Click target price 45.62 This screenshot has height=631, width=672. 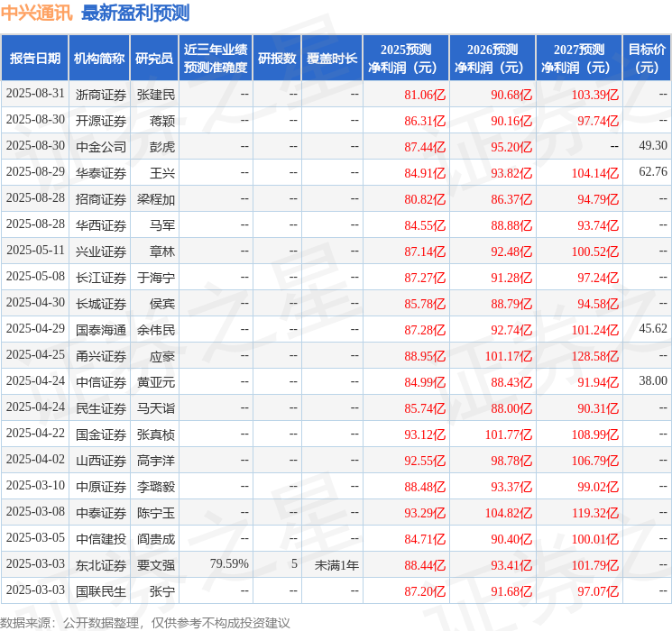pos(653,328)
